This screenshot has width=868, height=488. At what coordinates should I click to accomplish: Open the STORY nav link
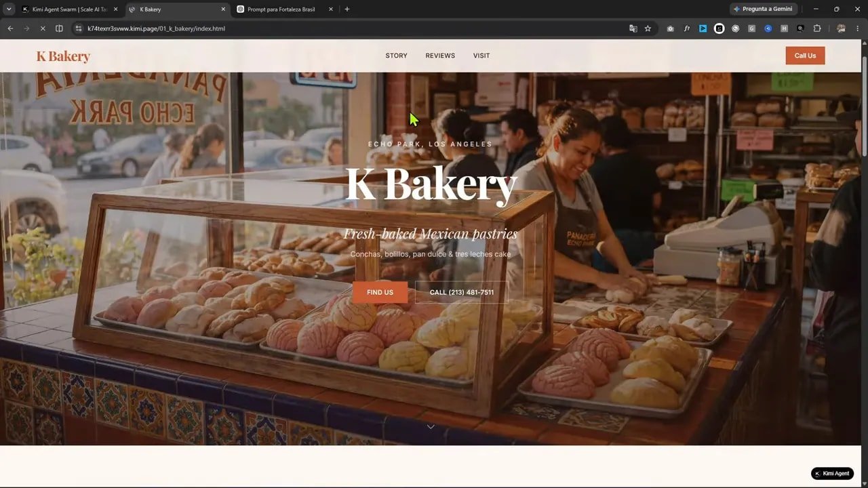396,56
